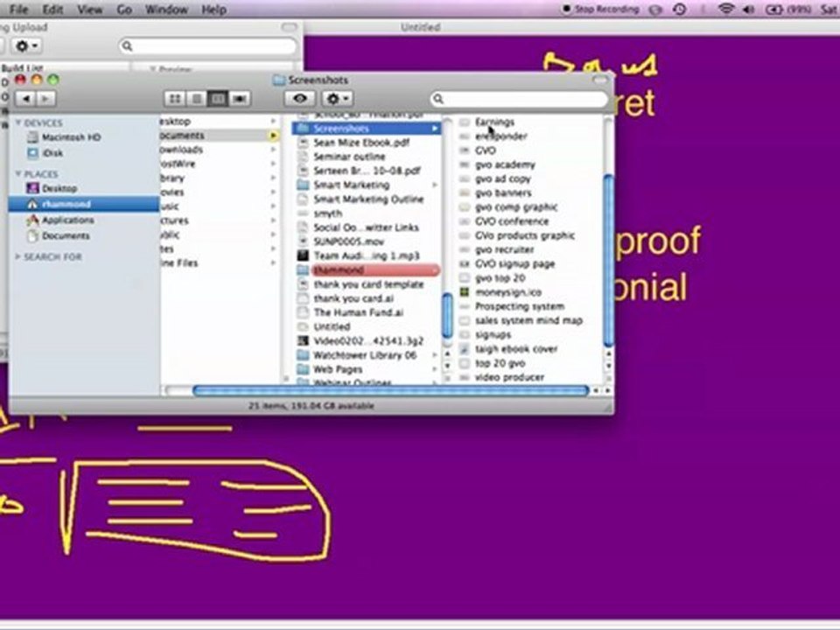Expand the SEARCH FOR sidebar section
Image resolution: width=840 pixels, height=630 pixels.
click(x=17, y=256)
